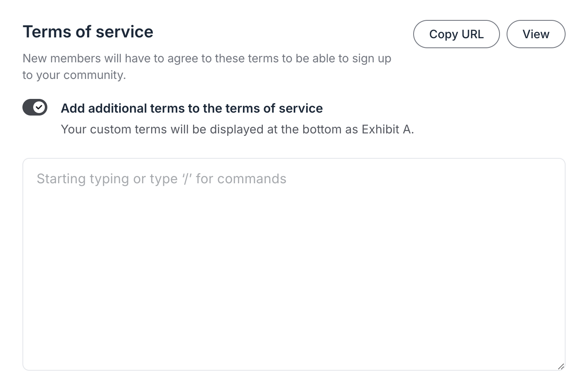Select the 'Terms of service' heading
The image size is (588, 389).
(x=88, y=31)
